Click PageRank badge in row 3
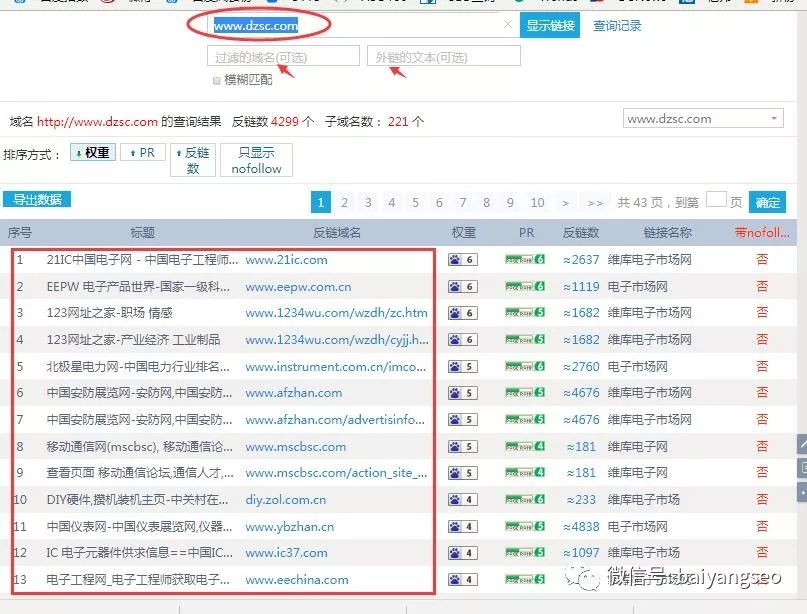This screenshot has width=807, height=614. (525, 312)
